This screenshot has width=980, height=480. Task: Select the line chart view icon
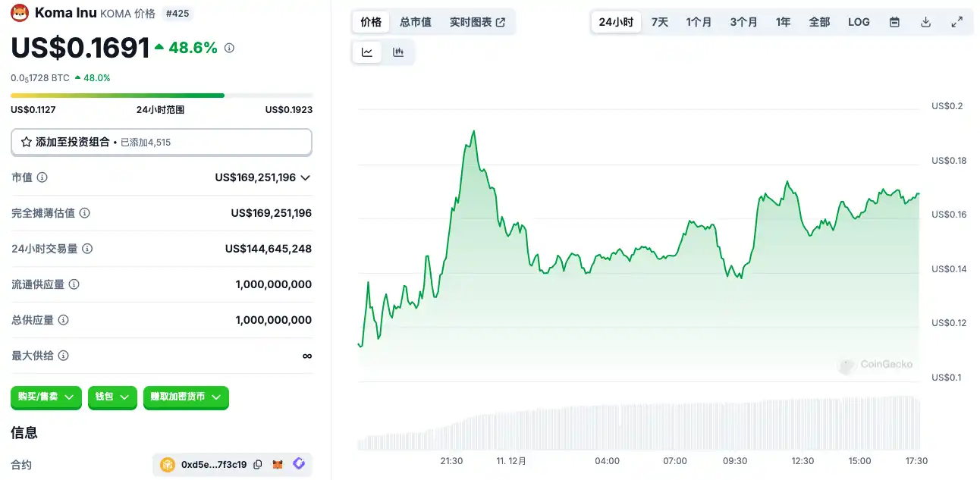367,52
